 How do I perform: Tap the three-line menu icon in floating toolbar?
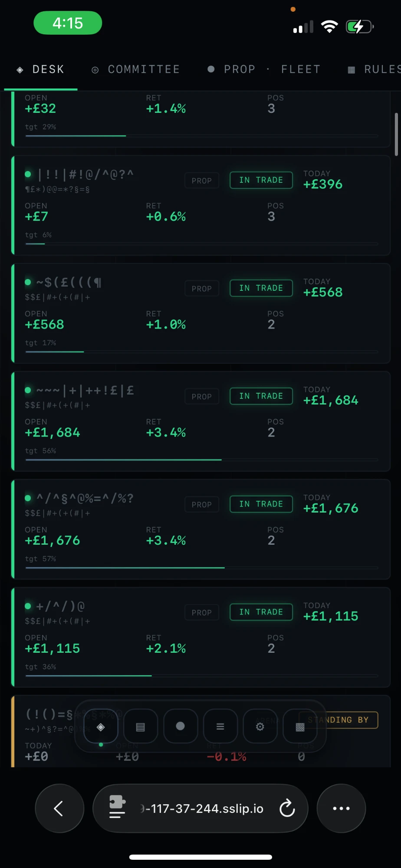click(220, 727)
